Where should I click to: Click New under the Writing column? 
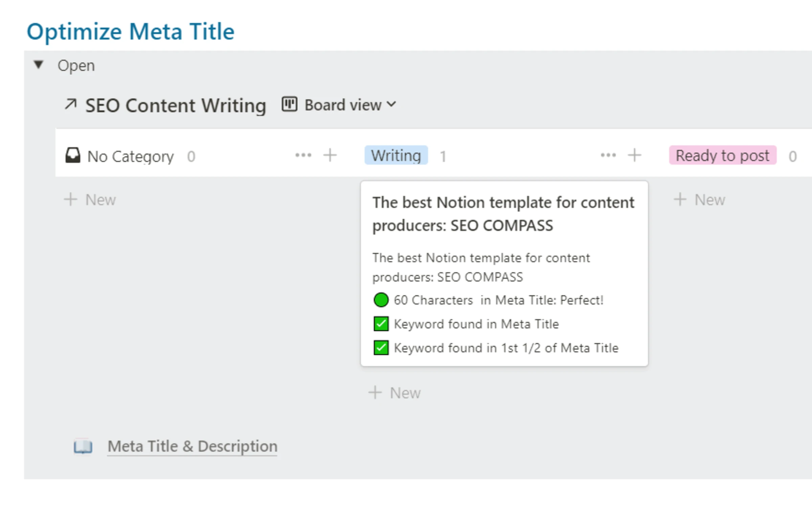394,392
